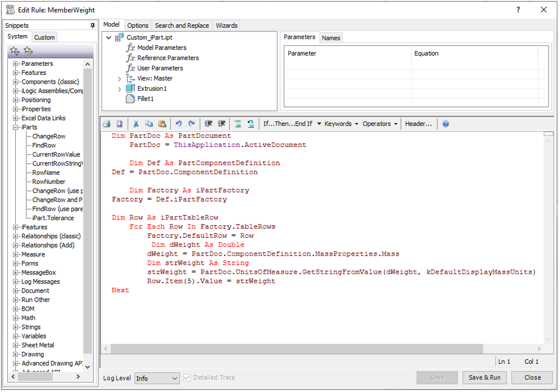560x392 pixels.
Task: Select the ChangeRow snippet
Action: coord(49,136)
